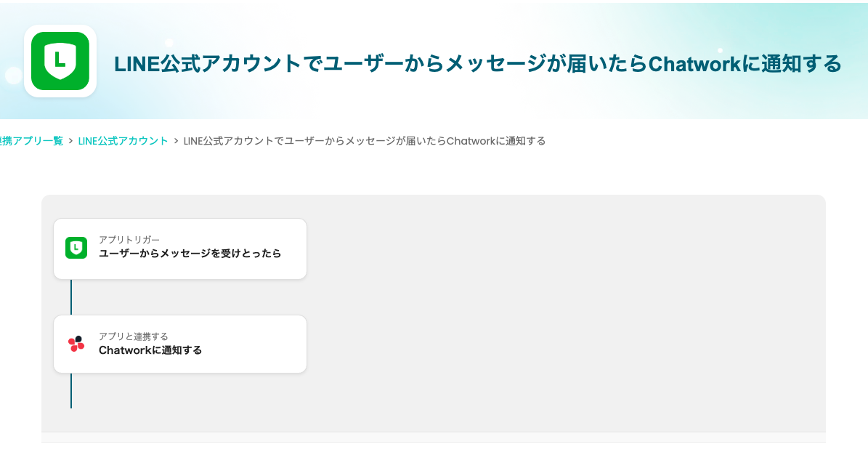Click the large LINE Official Account header icon

60,61
